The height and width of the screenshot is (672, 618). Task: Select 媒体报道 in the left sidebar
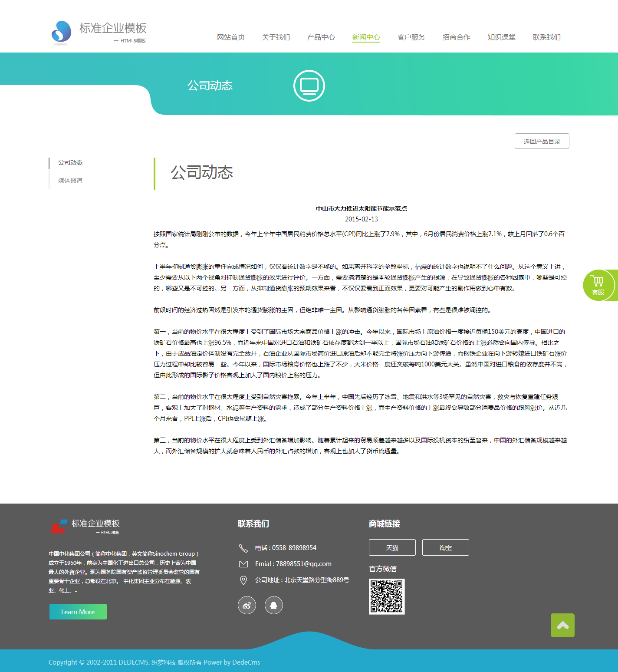[70, 181]
